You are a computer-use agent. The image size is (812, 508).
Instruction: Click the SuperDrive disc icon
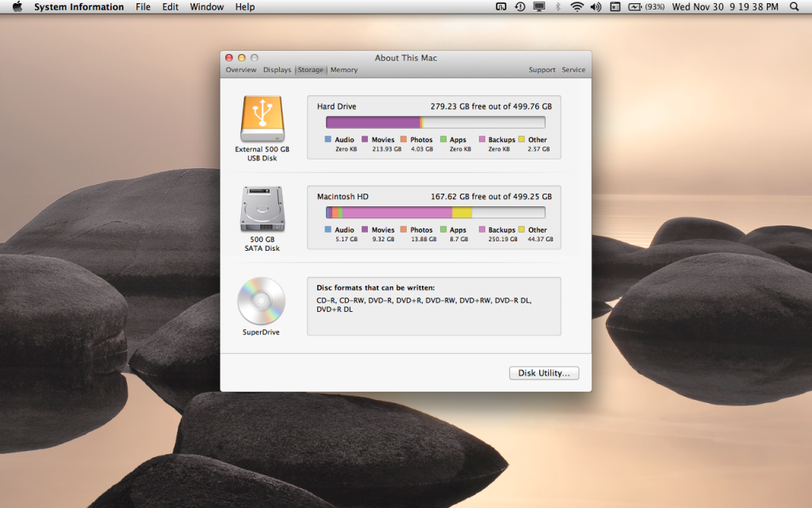(261, 301)
